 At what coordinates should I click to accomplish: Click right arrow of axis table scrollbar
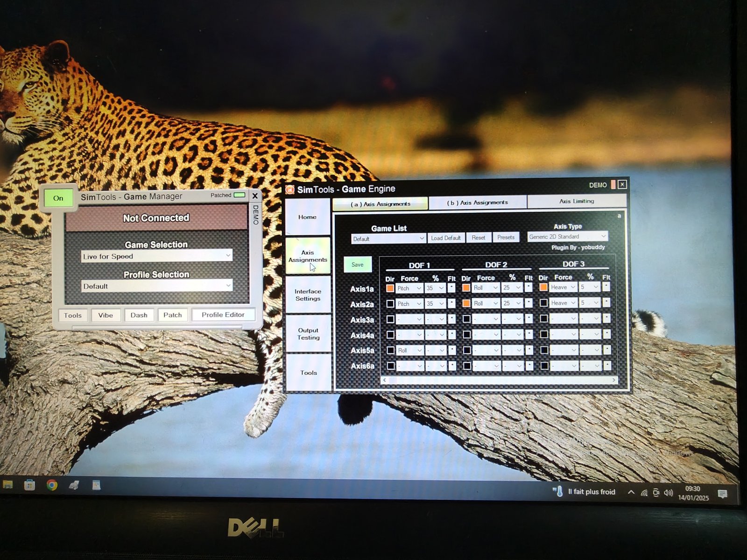pos(613,380)
